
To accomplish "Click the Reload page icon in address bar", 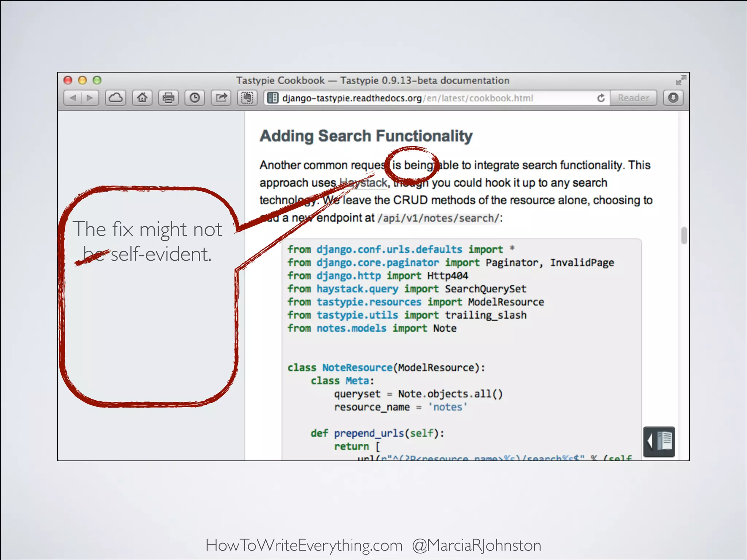I will coord(601,98).
